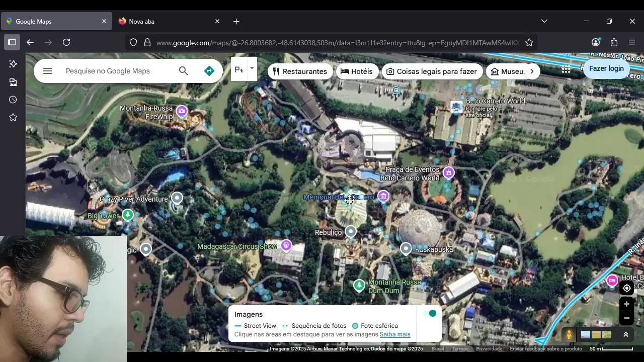The width and height of the screenshot is (644, 362).
Task: Zoom out with the minus button
Action: point(626,318)
